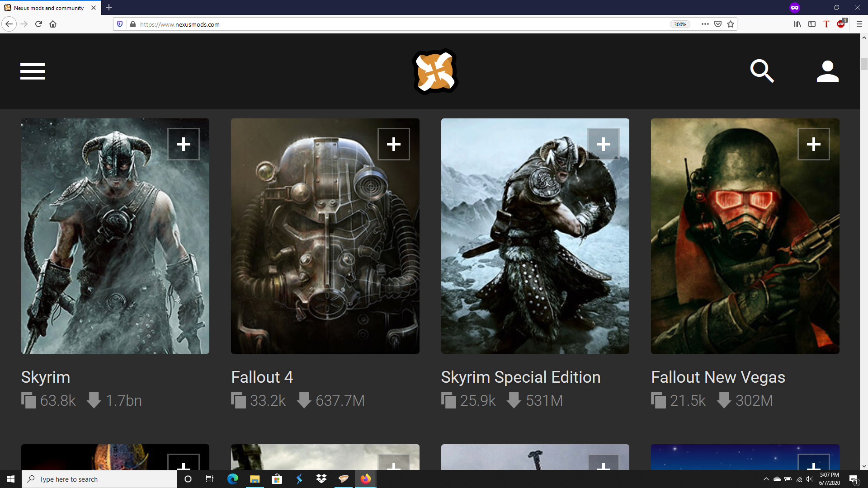
Task: Select the Nexus mods and community tab
Action: coord(49,8)
